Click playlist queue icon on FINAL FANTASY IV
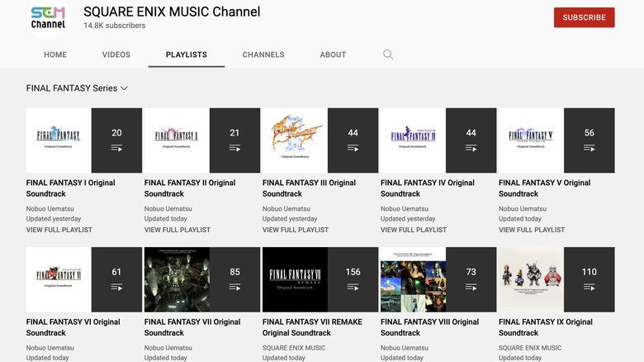Viewport: 644px width, 362px height. coord(471,148)
